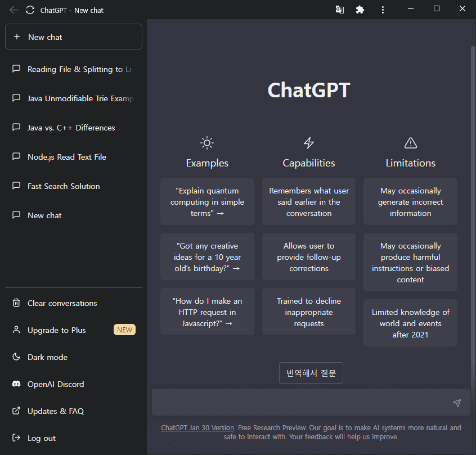Select Upgrade to Plus
This screenshot has width=476, height=455.
(74, 330)
